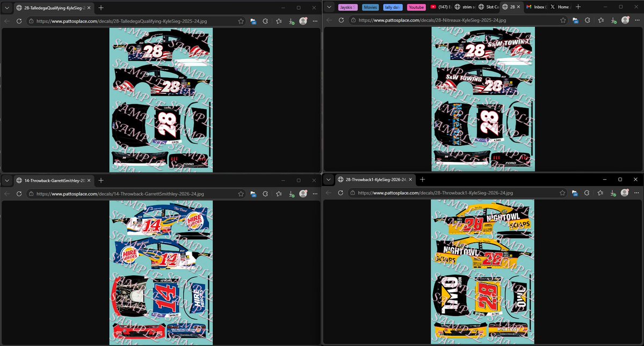Open Settings and more in Talladega window
The image size is (644, 346).
(x=315, y=21)
